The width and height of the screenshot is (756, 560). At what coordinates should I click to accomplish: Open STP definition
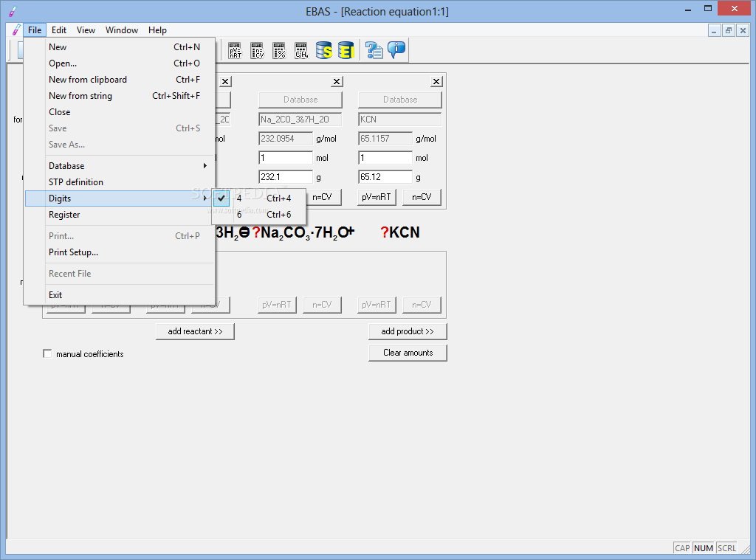[120, 182]
